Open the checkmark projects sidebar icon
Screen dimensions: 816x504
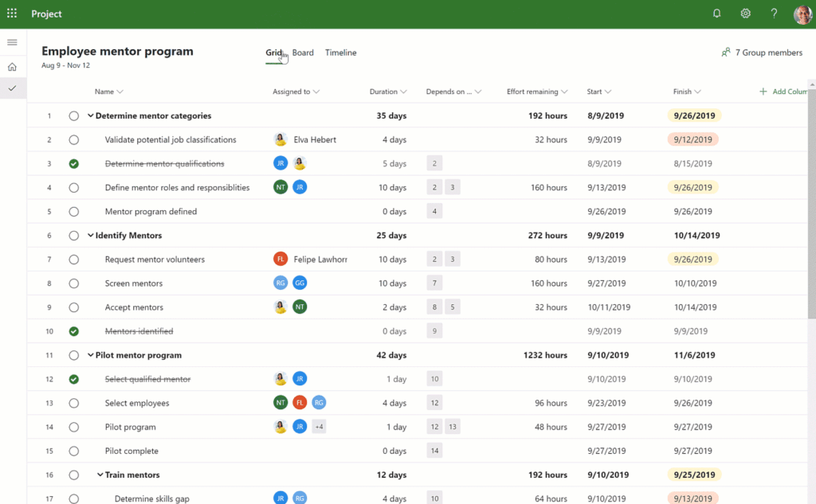click(13, 88)
